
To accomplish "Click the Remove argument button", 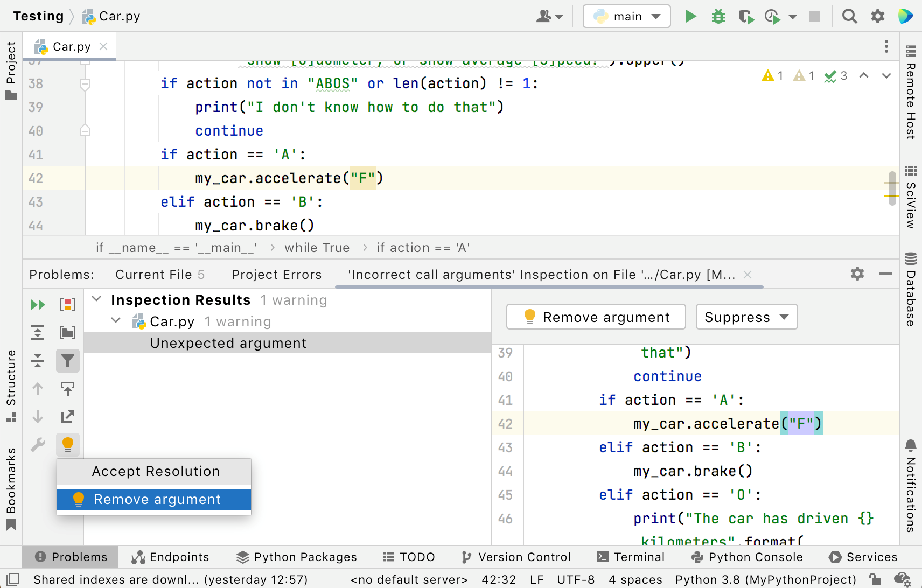I will [x=595, y=317].
